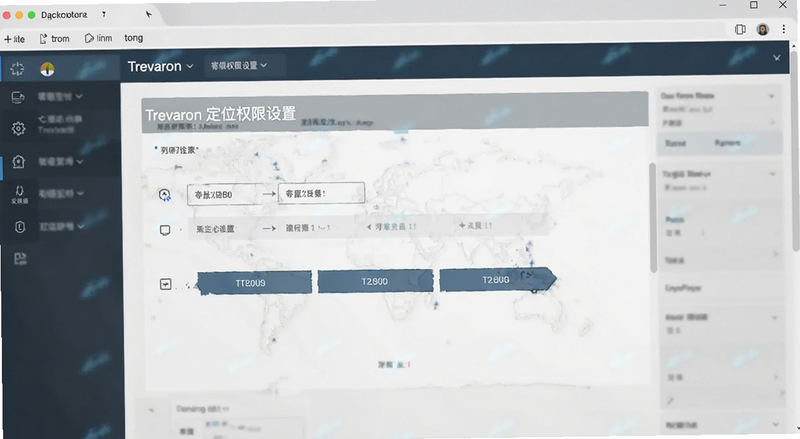800x439 pixels.
Task: Collapse the top section of right panel
Action: click(x=771, y=96)
